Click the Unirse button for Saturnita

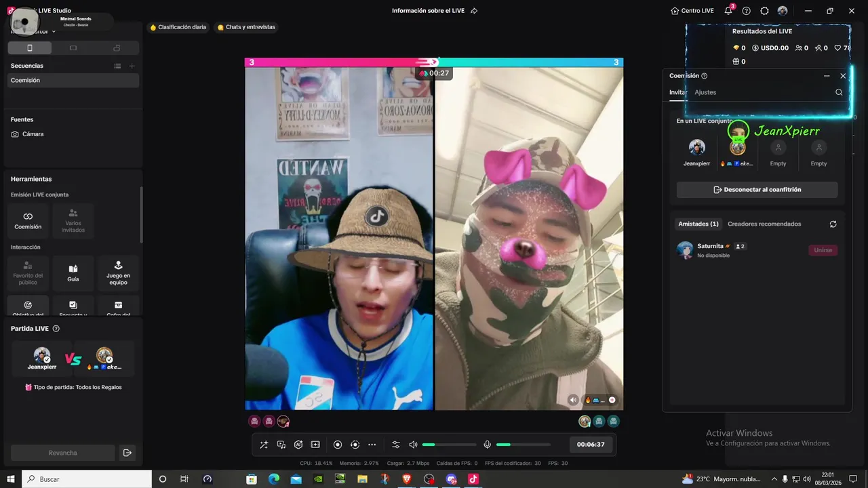(x=823, y=250)
